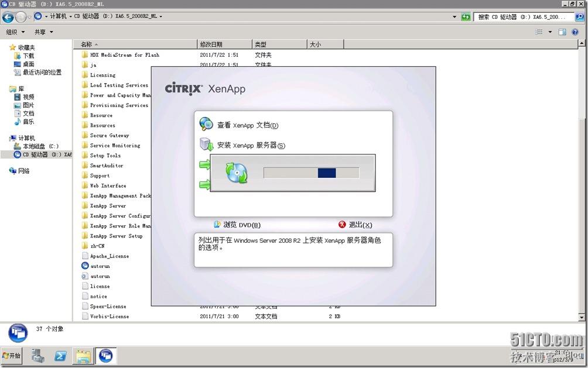The height and width of the screenshot is (368, 588).
Task: Click the server install icon in XenApp
Action: click(206, 145)
